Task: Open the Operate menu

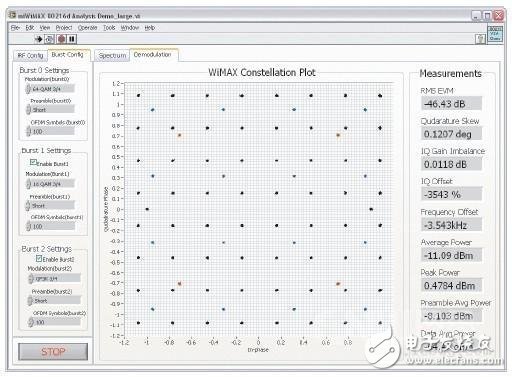Action: 87,28
